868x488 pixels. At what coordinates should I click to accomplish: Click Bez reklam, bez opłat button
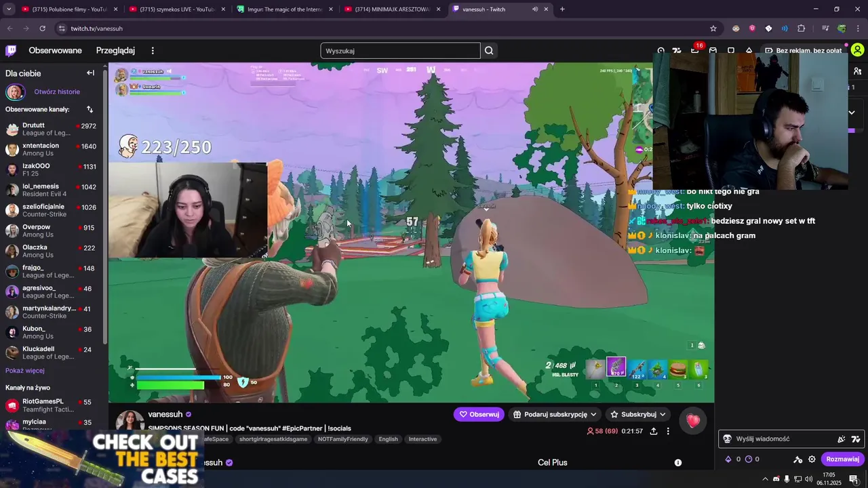pyautogui.click(x=804, y=51)
